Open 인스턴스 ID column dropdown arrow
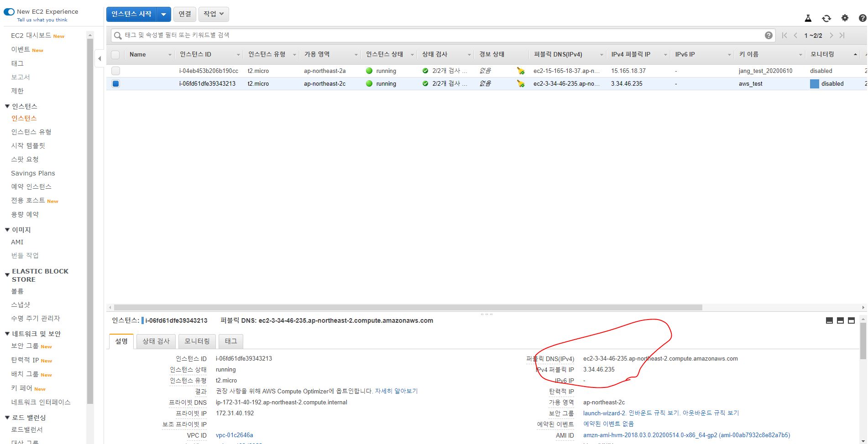The image size is (868, 444). [x=238, y=55]
